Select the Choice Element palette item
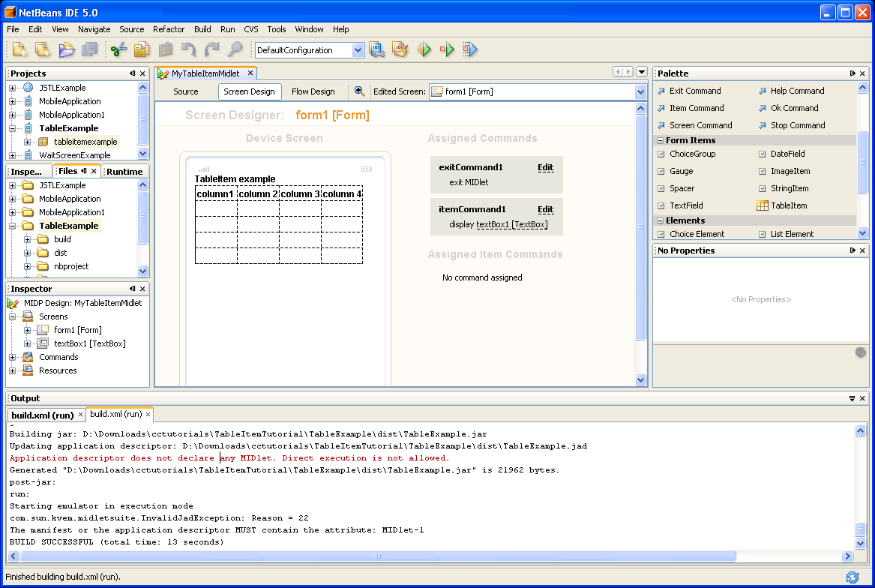This screenshot has width=875, height=588. [691, 234]
